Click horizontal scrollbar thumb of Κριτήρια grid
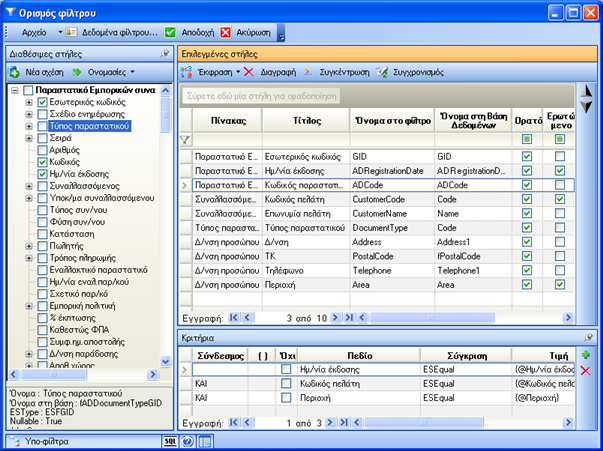 click(423, 423)
